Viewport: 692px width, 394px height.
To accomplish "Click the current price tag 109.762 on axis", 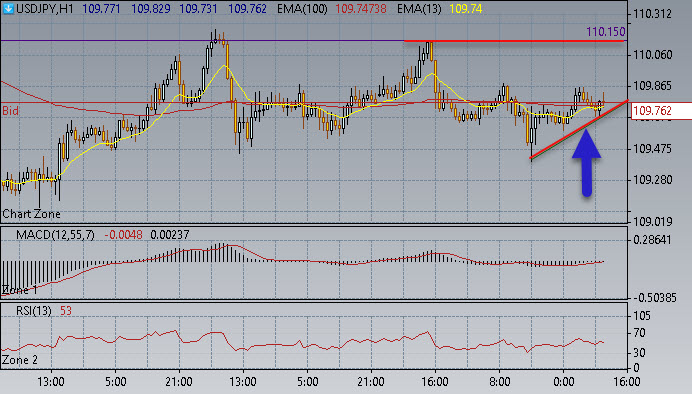I will coord(661,111).
